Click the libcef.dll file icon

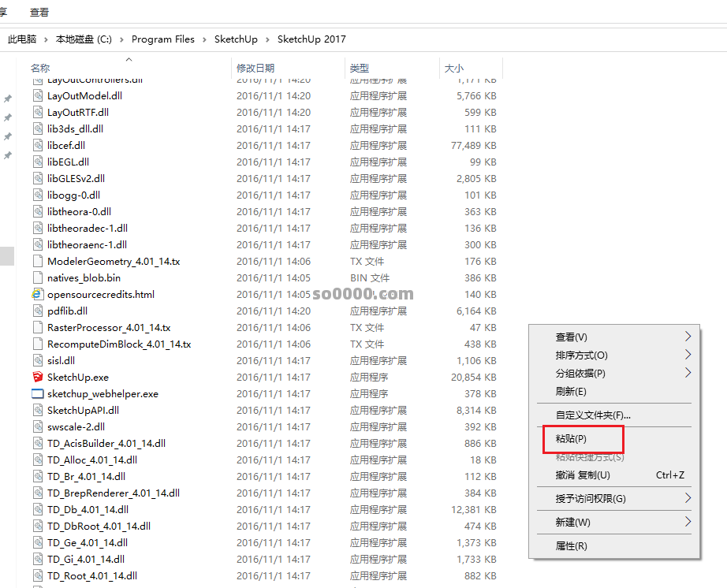tap(38, 146)
